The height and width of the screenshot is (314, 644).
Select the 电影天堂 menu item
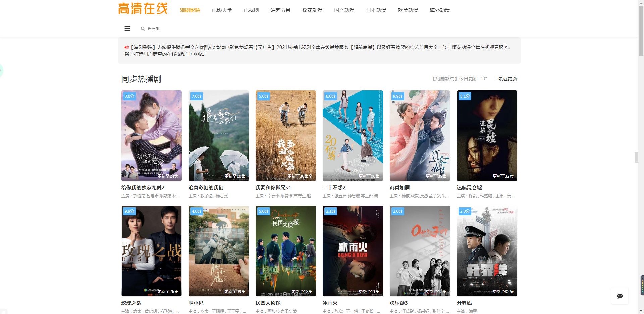click(x=222, y=10)
